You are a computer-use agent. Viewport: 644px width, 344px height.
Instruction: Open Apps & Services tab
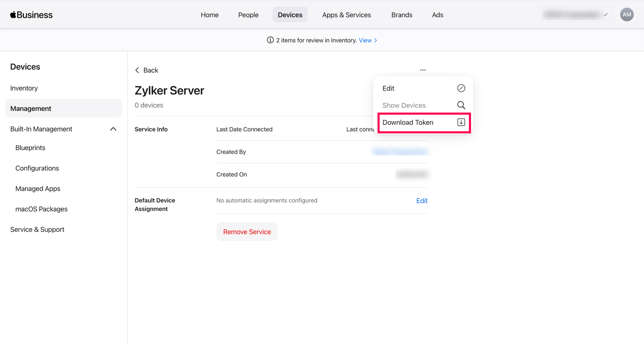coord(347,15)
